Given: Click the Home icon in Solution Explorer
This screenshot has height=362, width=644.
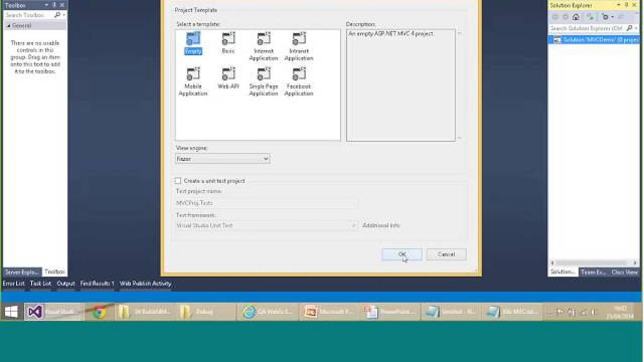Looking at the screenshot, I should coord(576,17).
